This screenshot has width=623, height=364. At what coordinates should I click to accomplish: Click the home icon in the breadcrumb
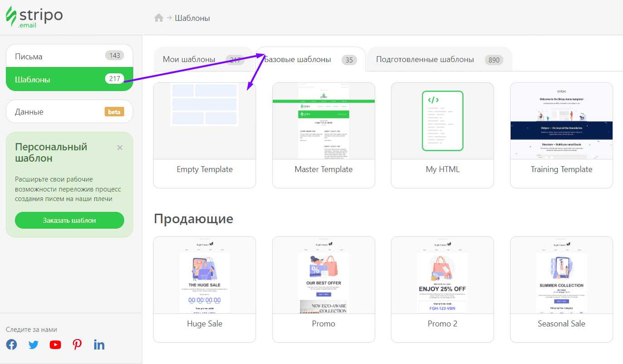click(x=158, y=18)
